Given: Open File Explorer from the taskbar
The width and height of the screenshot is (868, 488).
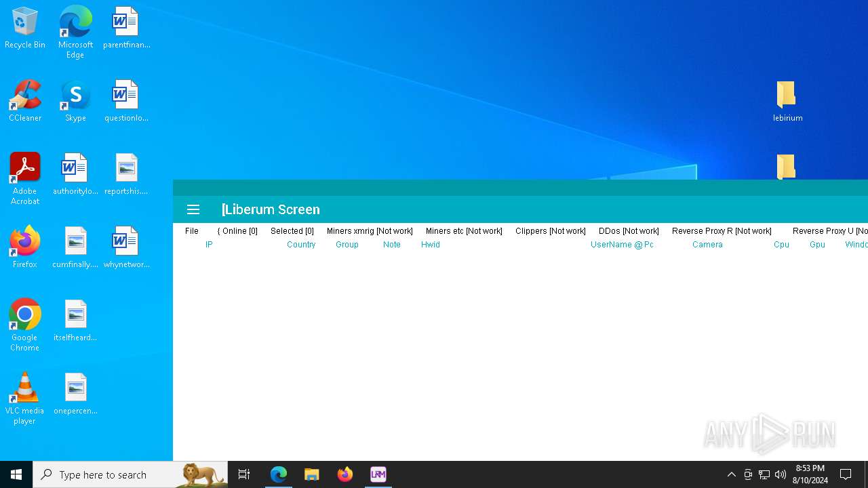Looking at the screenshot, I should coord(312,474).
